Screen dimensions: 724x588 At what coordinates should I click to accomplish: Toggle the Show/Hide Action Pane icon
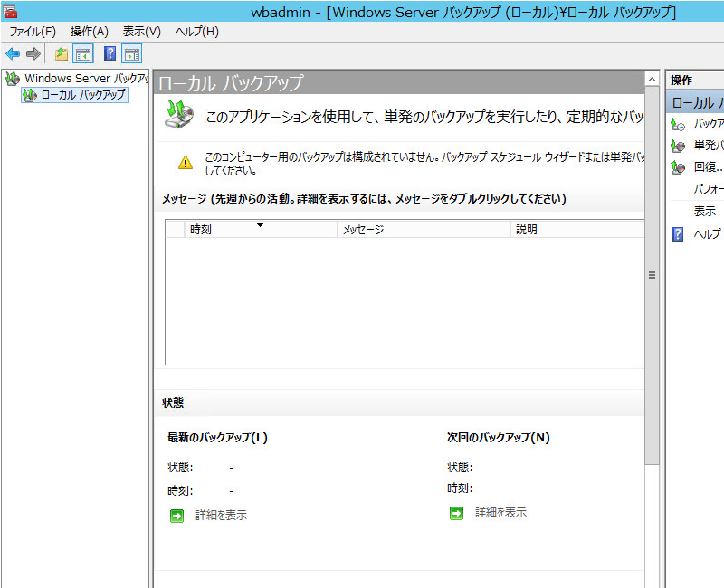click(131, 54)
